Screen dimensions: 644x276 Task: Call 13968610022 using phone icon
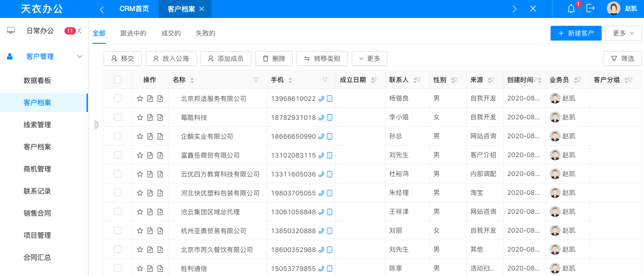[x=321, y=98]
